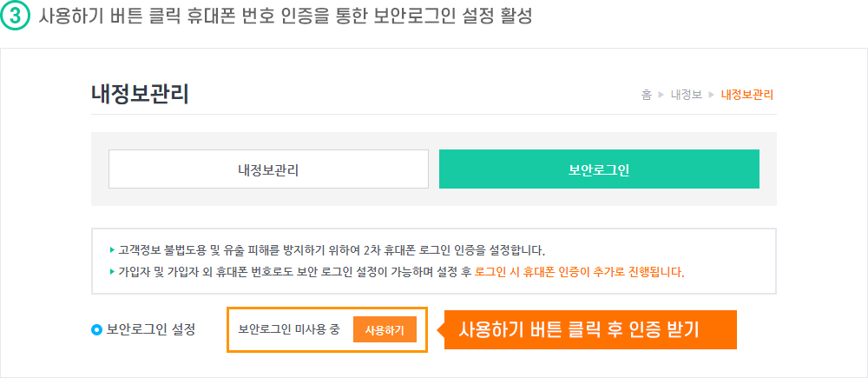Click the orange callout 사용하기 버튼 클릭 후 인증 받기
Viewport: 868px width, 378px height.
(x=590, y=330)
